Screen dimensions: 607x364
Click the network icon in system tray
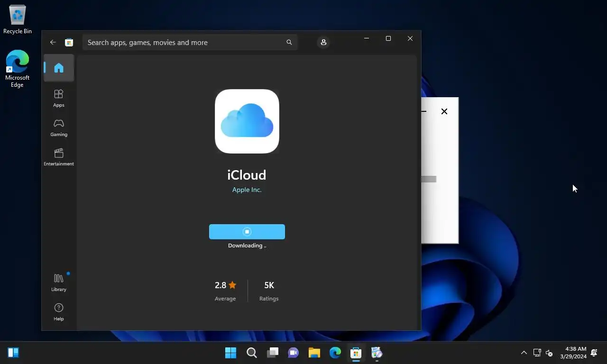[x=537, y=353]
